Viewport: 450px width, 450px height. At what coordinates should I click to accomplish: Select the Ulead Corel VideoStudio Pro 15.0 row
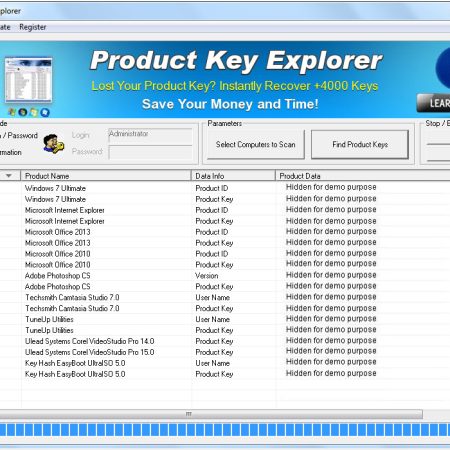tap(225, 352)
